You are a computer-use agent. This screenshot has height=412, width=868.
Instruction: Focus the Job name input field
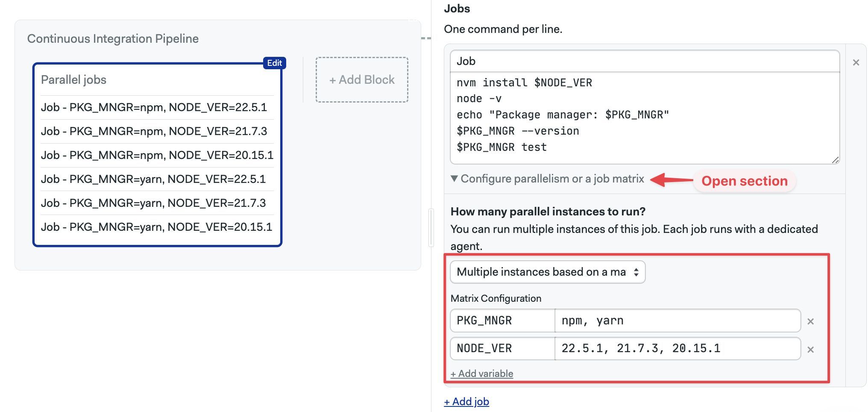click(644, 61)
